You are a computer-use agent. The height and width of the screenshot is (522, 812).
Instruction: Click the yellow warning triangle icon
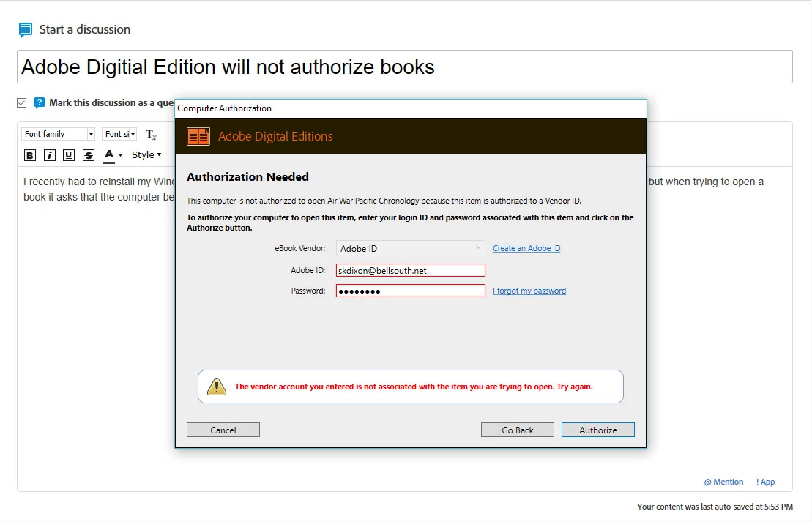(x=217, y=387)
